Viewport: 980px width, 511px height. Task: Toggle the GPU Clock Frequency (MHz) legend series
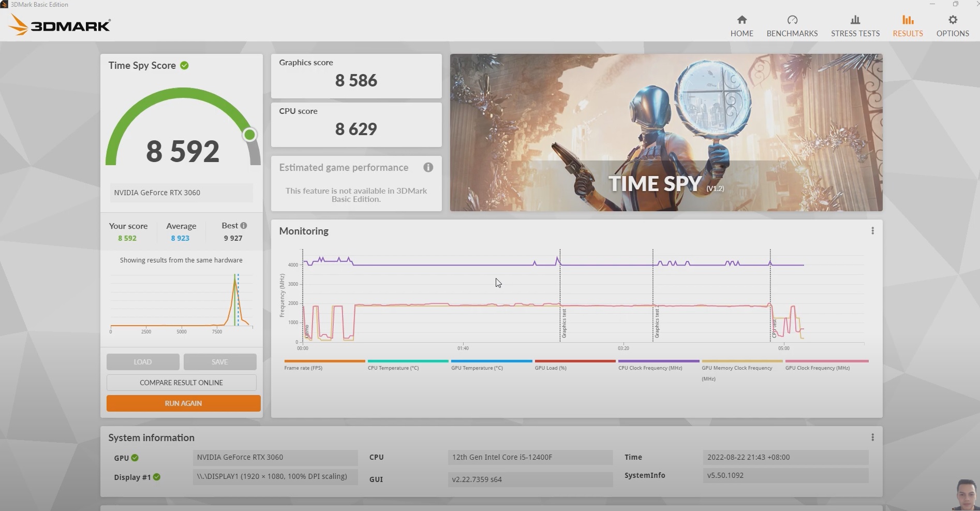tap(826, 365)
